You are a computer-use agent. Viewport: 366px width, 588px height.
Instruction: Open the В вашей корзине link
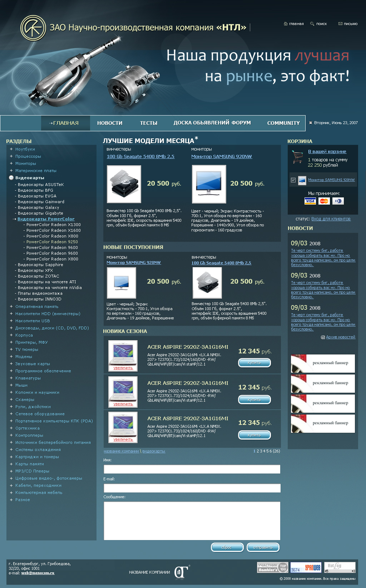pos(327,152)
